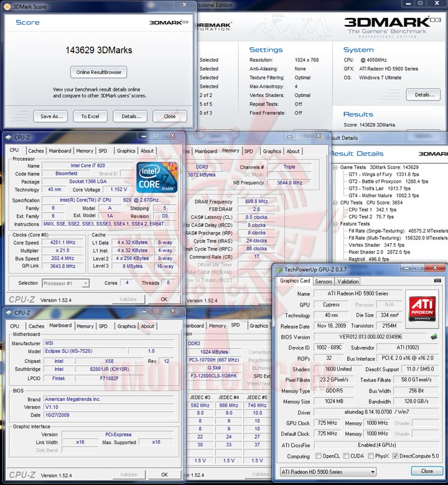Click the DRAM Frequency value 809.8 MHz
This screenshot has width=448, height=485.
point(256,201)
